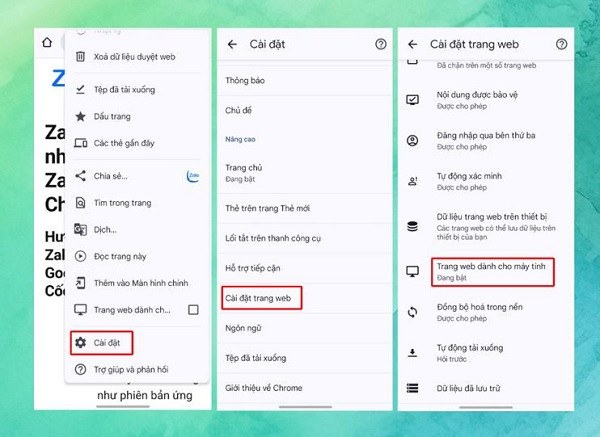Screen dimensions: 600x437
Task: Click find-in-page icon beside Tìm trong trang
Action: coord(80,203)
